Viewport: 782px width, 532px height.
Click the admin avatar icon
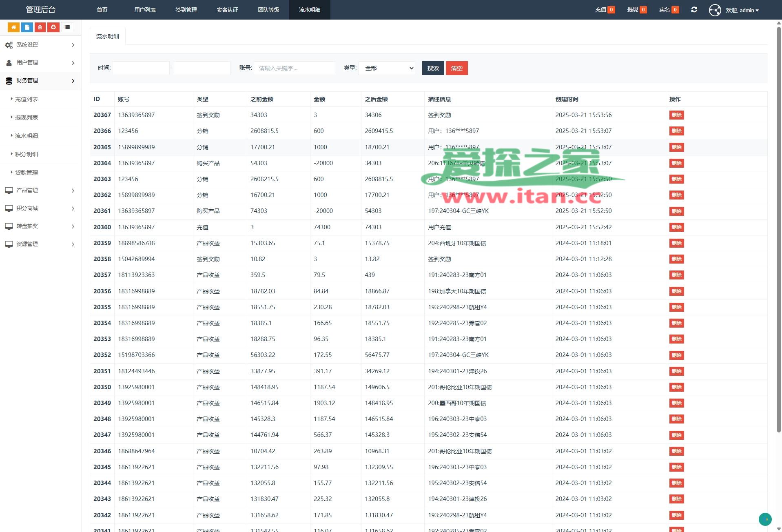pos(715,10)
